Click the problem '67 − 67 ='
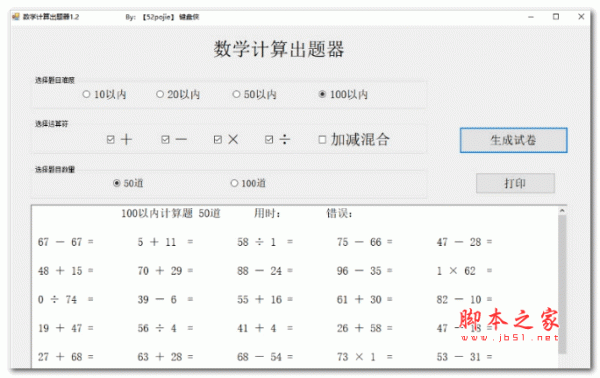600x378 pixels. 65,242
